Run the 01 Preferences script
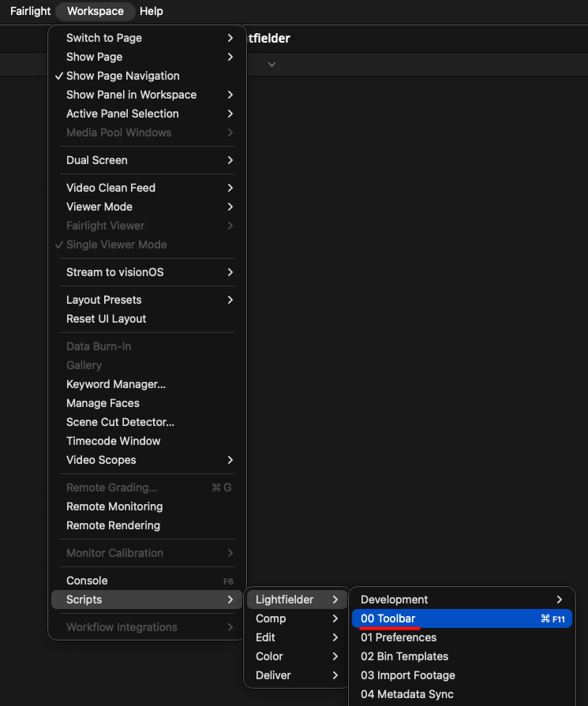Image resolution: width=588 pixels, height=706 pixels. [462, 637]
